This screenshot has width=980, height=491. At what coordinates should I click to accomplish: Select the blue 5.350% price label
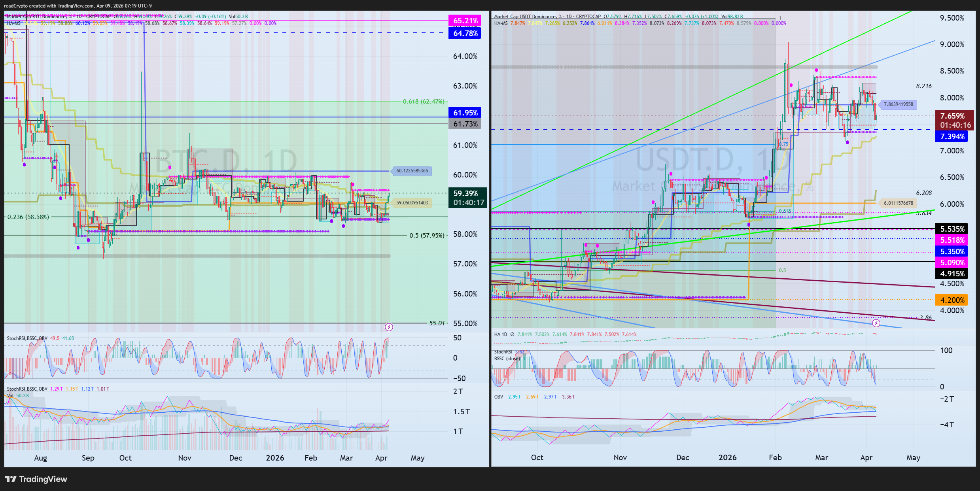point(952,251)
